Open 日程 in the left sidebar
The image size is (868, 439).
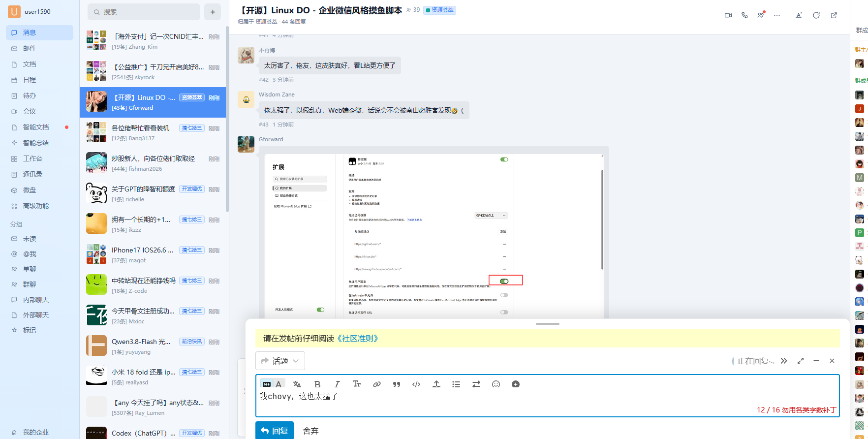point(39,80)
